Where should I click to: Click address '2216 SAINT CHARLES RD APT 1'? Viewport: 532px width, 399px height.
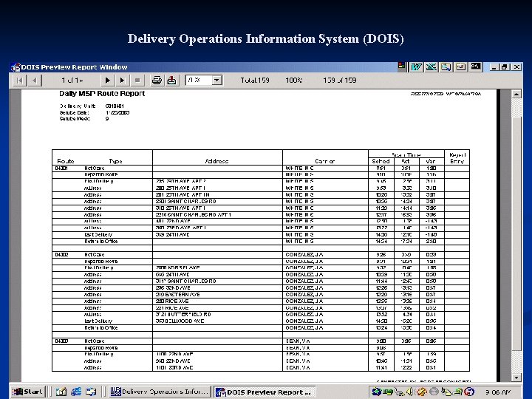click(x=194, y=215)
